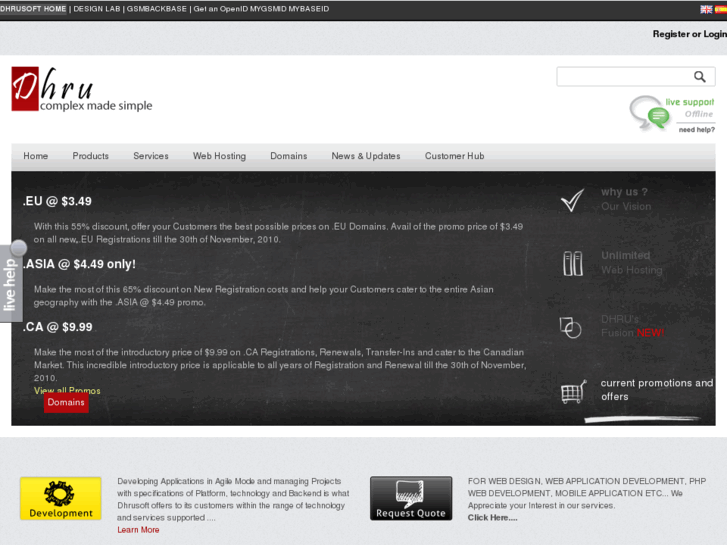This screenshot has width=727, height=545.
Task: Open the live help side tab
Action: click(x=11, y=284)
